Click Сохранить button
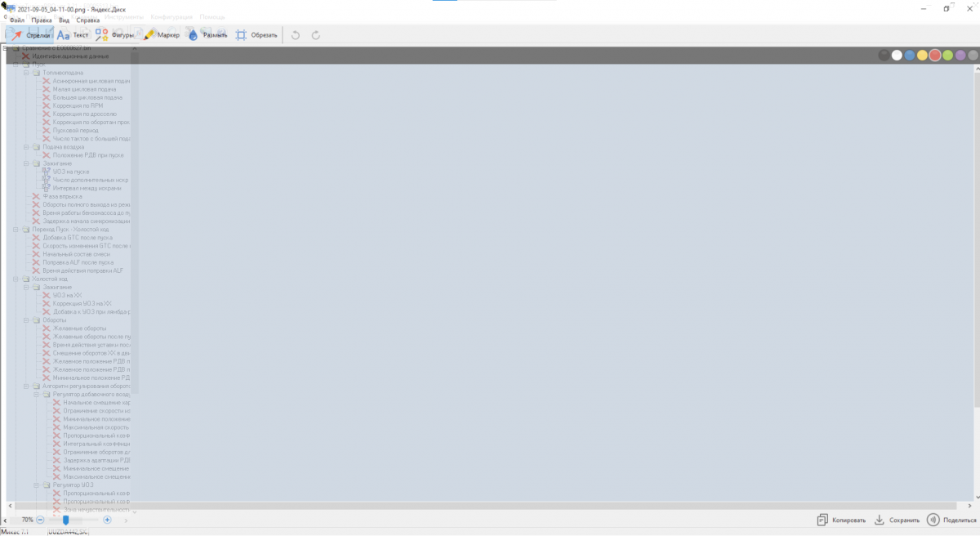980x536 pixels. click(897, 520)
